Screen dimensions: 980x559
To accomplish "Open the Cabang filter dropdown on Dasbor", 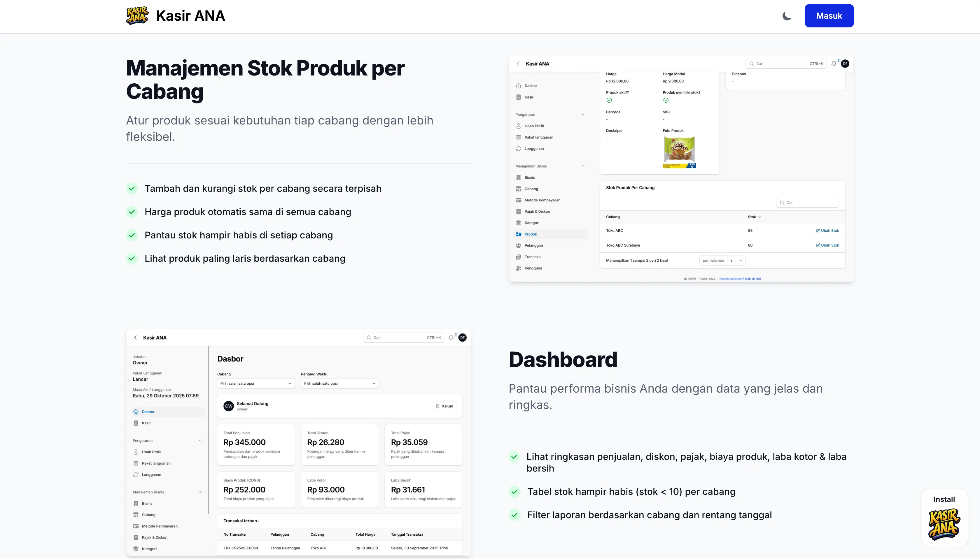I will (x=256, y=384).
